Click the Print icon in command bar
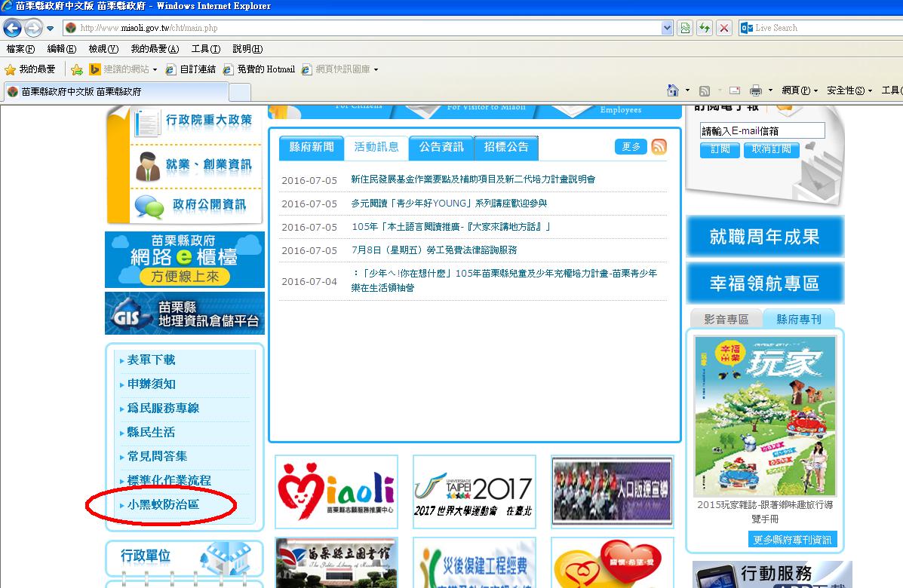The height and width of the screenshot is (588, 903). (x=756, y=90)
